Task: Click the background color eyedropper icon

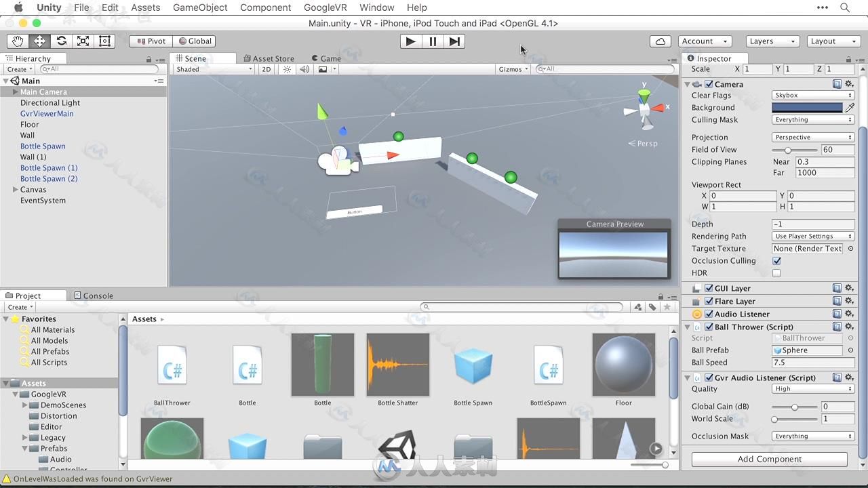Action: click(x=850, y=107)
